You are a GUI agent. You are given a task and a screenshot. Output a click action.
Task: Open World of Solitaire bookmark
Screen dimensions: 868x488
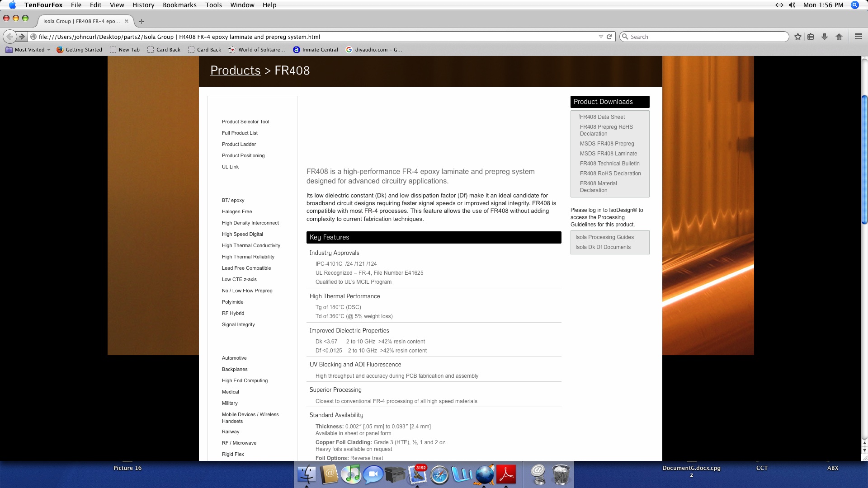[x=257, y=50]
